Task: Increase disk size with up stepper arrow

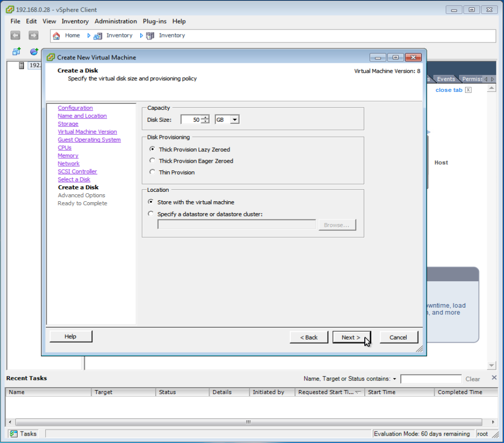Action: coord(205,117)
